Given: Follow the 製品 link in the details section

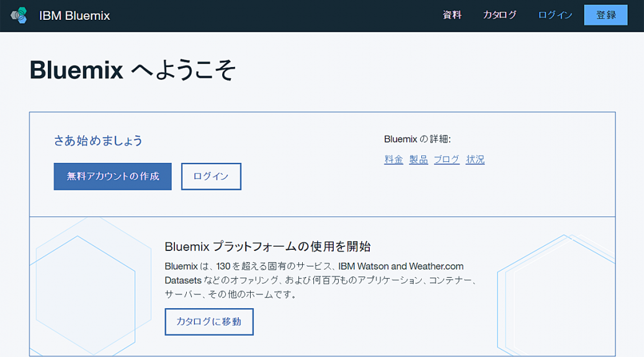Looking at the screenshot, I should coord(419,159).
